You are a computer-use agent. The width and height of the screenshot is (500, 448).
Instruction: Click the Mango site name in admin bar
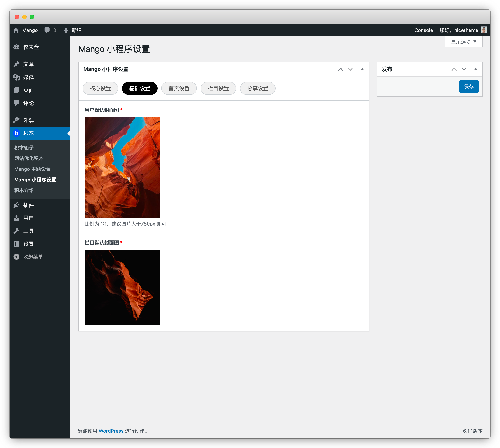tap(30, 30)
